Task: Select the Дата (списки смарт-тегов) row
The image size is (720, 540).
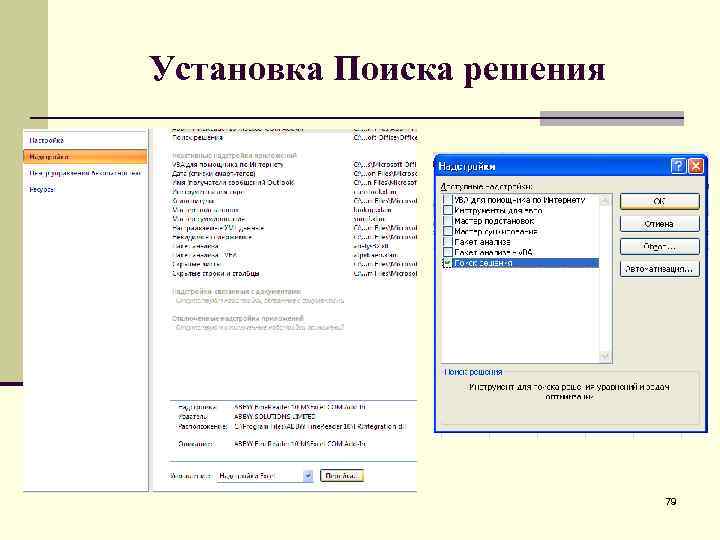Action: pos(294,174)
